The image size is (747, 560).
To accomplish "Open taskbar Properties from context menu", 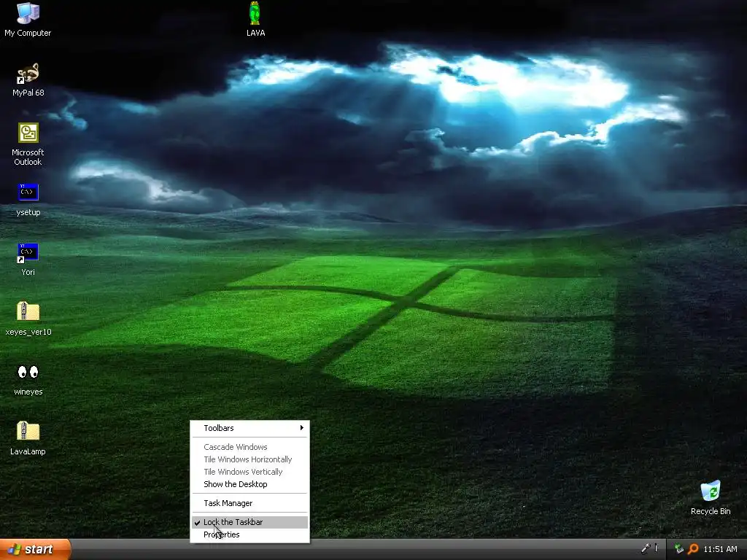I will (249, 534).
